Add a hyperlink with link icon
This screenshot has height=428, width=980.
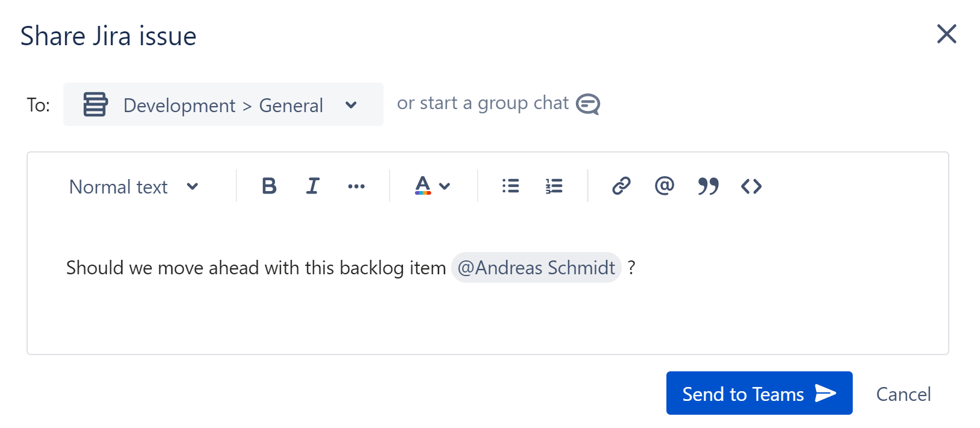[621, 186]
